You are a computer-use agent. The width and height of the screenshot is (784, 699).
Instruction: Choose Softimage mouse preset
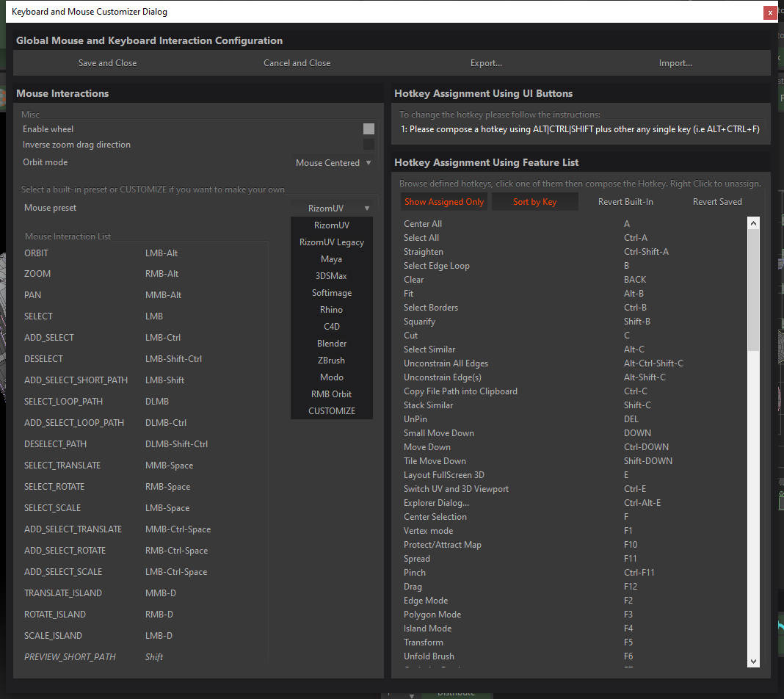pos(332,293)
